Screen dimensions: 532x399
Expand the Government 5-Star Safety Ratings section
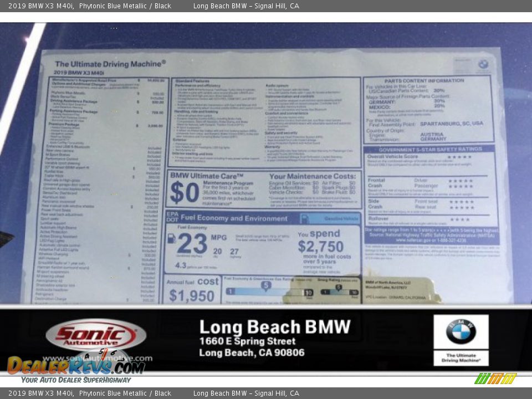click(x=429, y=150)
